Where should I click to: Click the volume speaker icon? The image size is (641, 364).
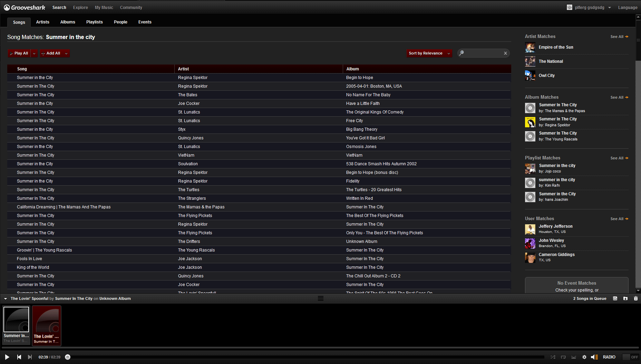pos(594,357)
